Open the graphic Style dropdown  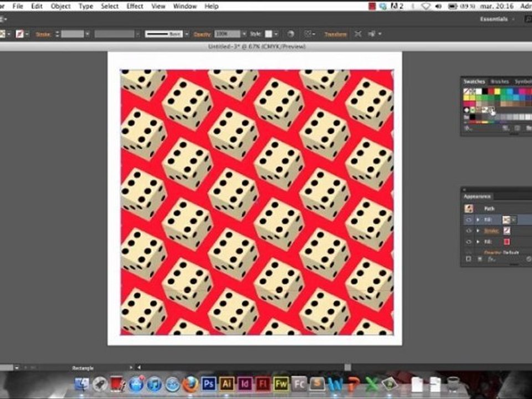point(276,34)
